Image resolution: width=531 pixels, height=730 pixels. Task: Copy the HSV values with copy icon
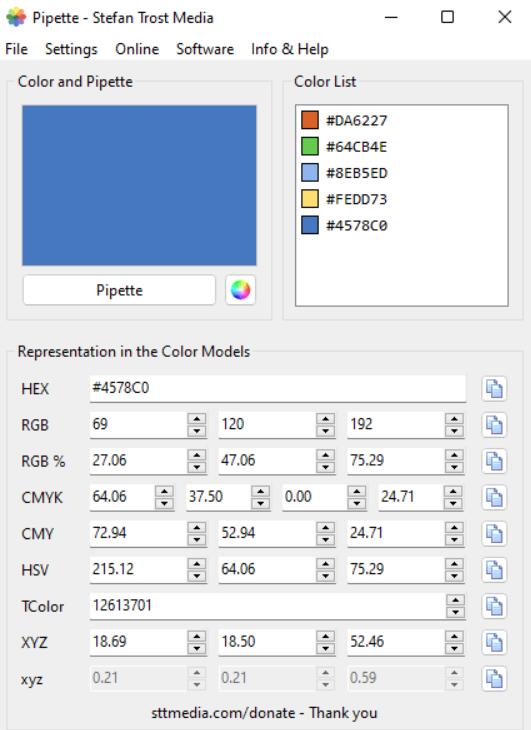pyautogui.click(x=494, y=569)
